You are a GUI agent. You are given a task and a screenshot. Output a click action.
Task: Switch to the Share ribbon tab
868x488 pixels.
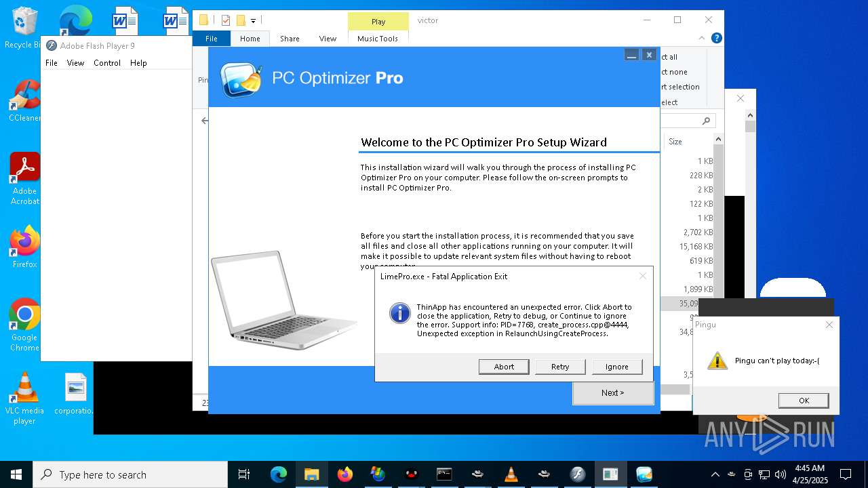[290, 39]
